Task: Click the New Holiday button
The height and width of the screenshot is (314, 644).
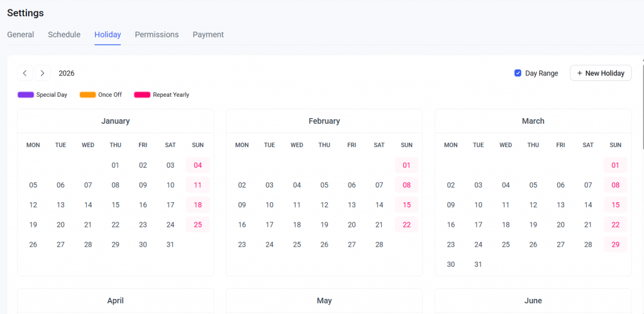Action: coord(600,73)
